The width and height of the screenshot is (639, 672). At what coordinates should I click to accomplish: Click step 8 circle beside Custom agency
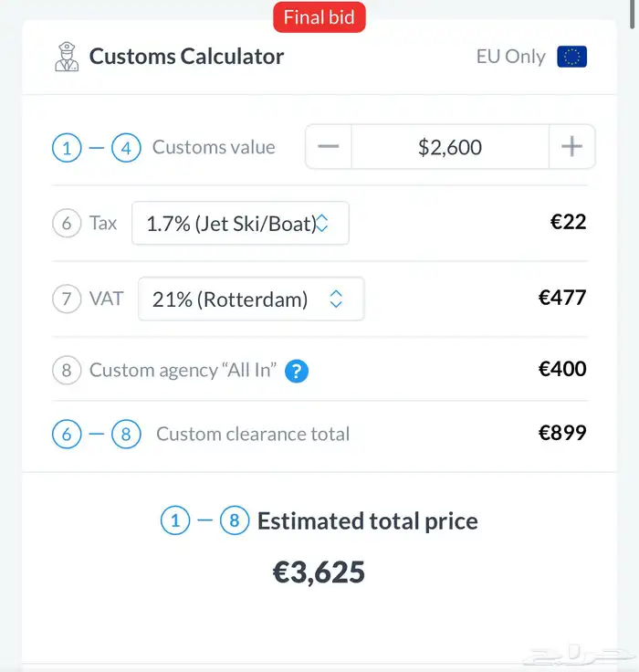coord(67,371)
